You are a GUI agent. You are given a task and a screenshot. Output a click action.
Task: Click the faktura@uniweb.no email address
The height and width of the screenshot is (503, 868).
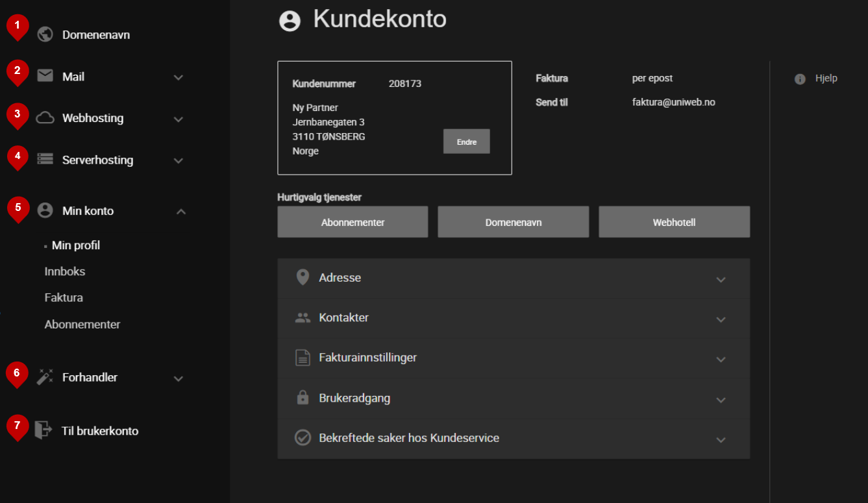tap(674, 102)
